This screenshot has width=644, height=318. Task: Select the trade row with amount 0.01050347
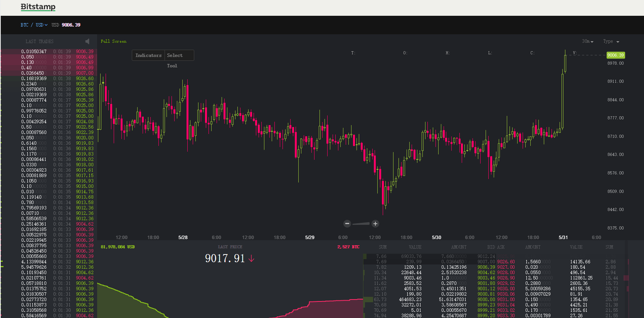[49, 52]
